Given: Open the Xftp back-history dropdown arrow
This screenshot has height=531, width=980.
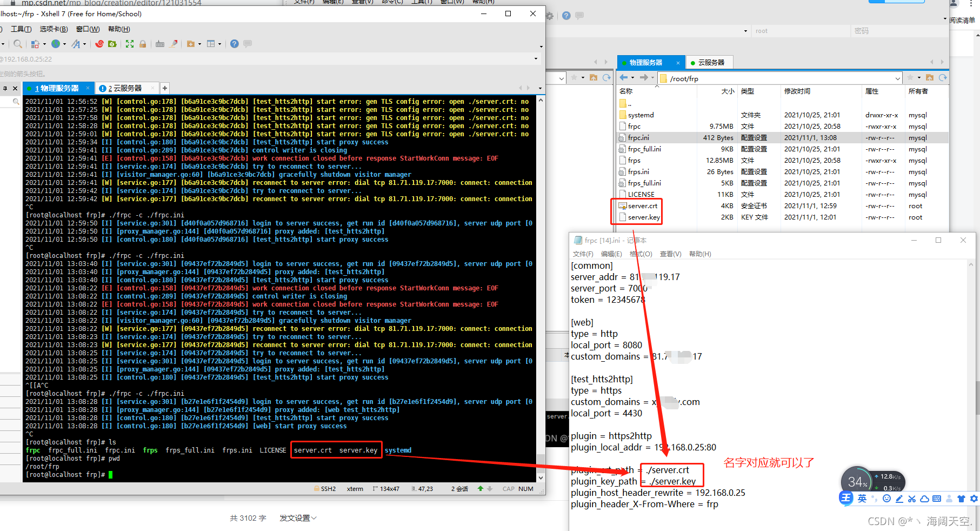Looking at the screenshot, I should (x=632, y=78).
